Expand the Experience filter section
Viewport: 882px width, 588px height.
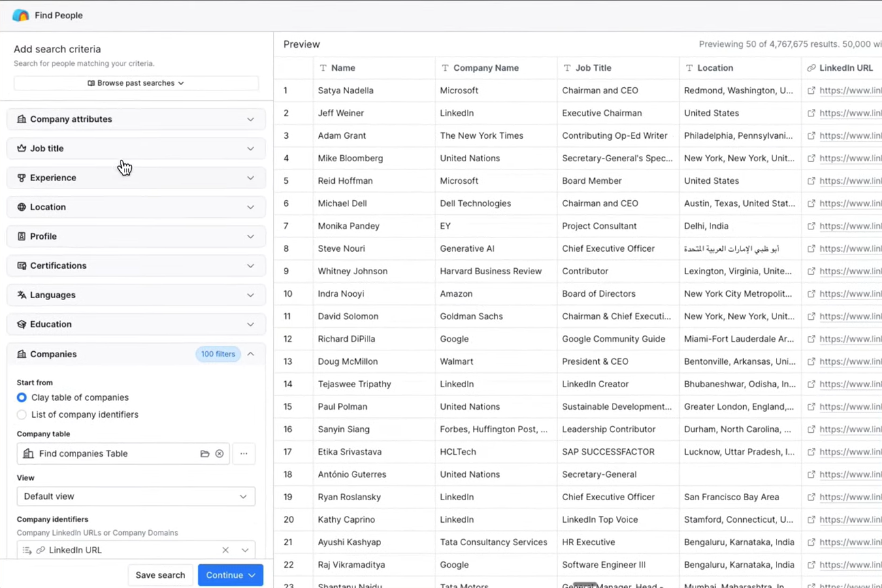pyautogui.click(x=136, y=178)
